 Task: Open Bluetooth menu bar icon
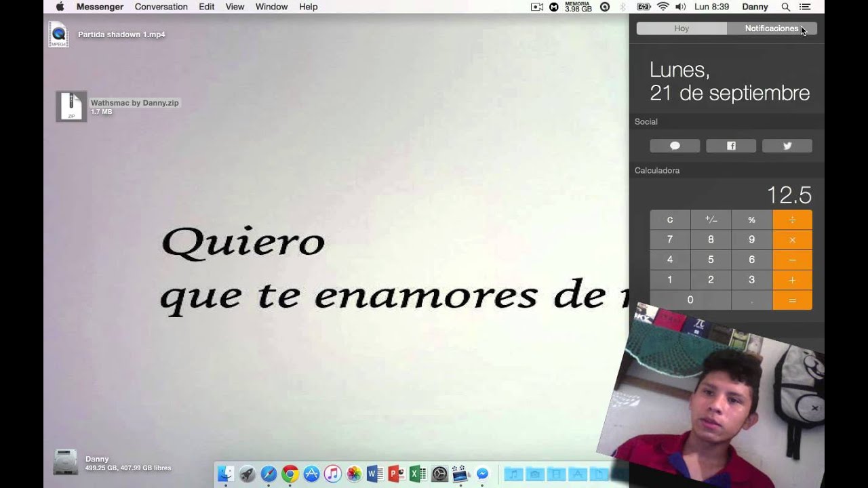coord(623,7)
